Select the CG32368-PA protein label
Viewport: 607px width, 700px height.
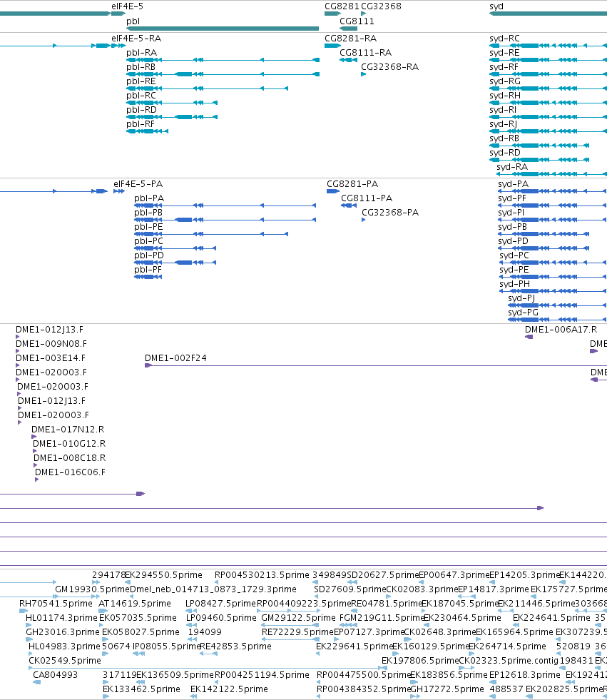click(390, 213)
